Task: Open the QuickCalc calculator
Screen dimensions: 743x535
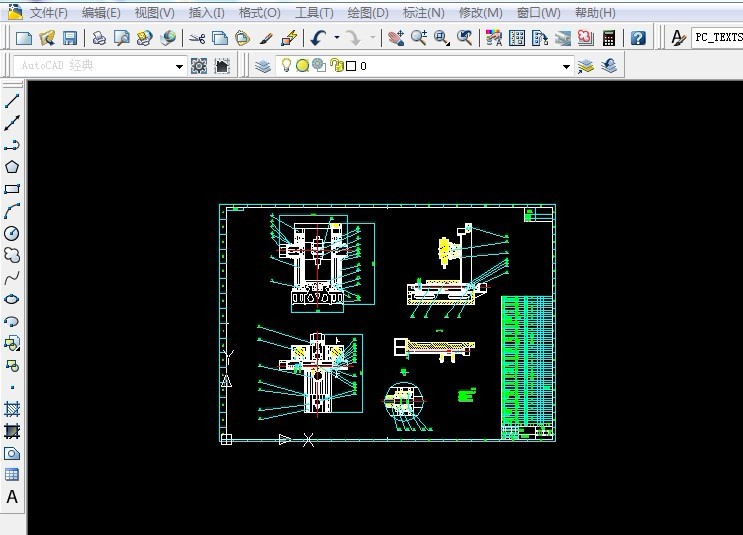Action: 608,38
